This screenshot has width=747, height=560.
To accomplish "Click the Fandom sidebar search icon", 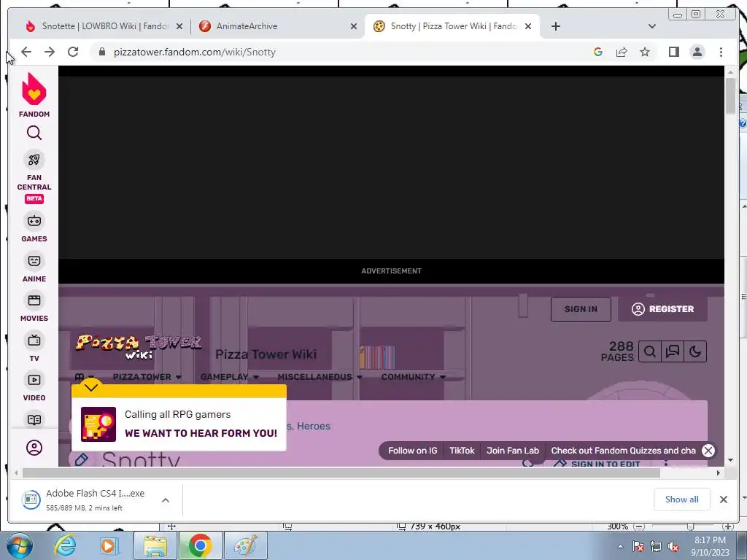I will pos(34,133).
